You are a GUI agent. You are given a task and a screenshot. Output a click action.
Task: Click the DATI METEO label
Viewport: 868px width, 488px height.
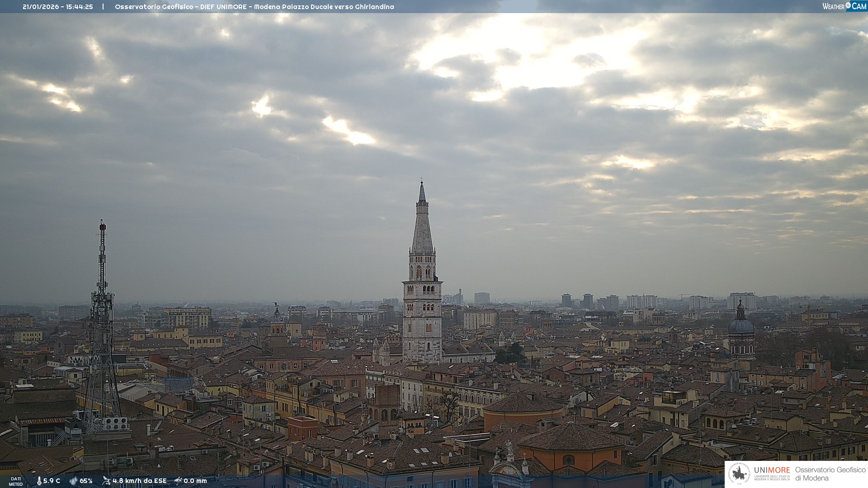16,481
